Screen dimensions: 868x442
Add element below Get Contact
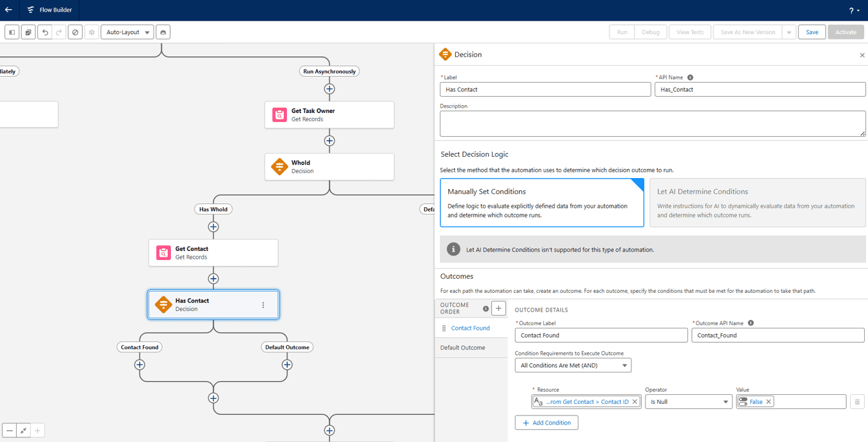[213, 279]
